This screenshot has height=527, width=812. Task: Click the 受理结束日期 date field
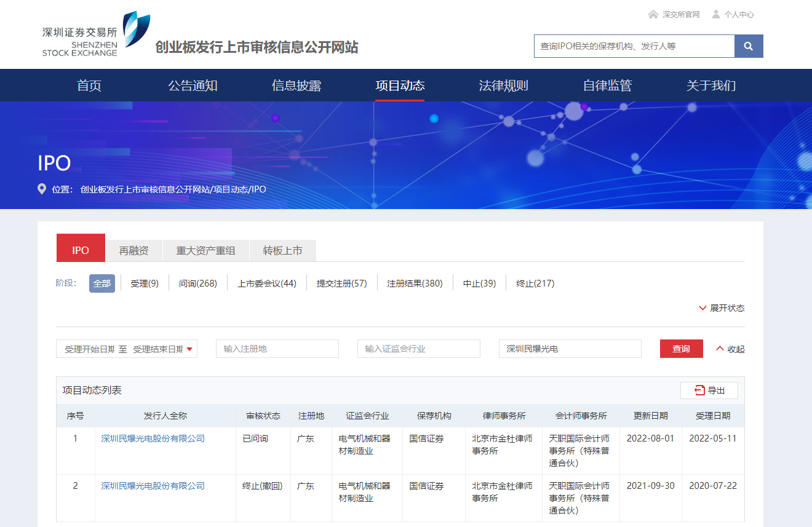pos(158,349)
